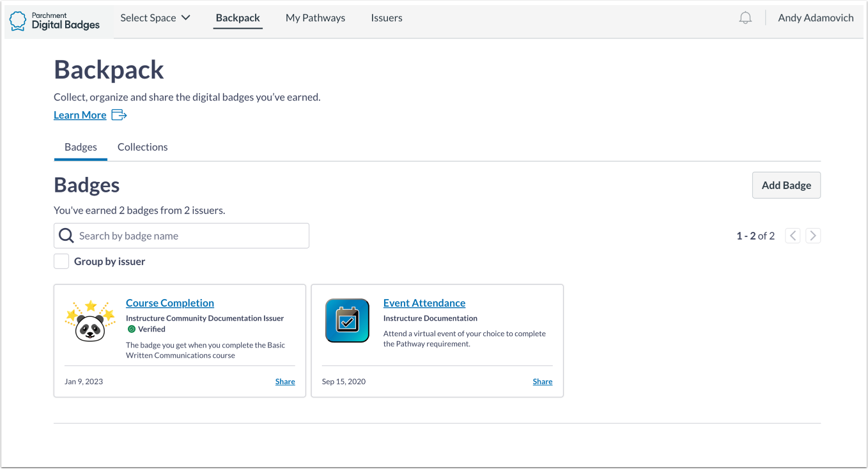Screen dimensions: 868x469
Task: Go to the next page of badges
Action: (x=813, y=236)
